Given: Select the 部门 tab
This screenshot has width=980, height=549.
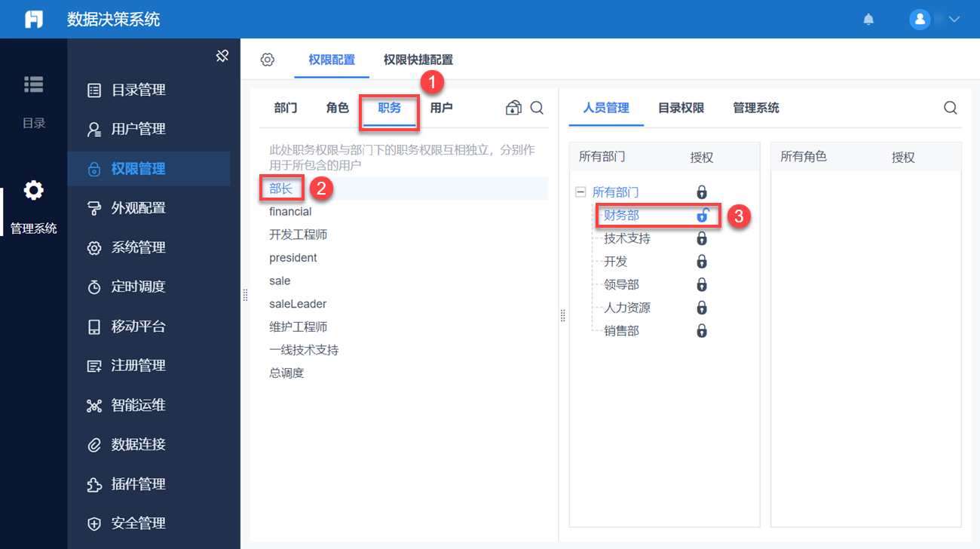Looking at the screenshot, I should point(286,108).
